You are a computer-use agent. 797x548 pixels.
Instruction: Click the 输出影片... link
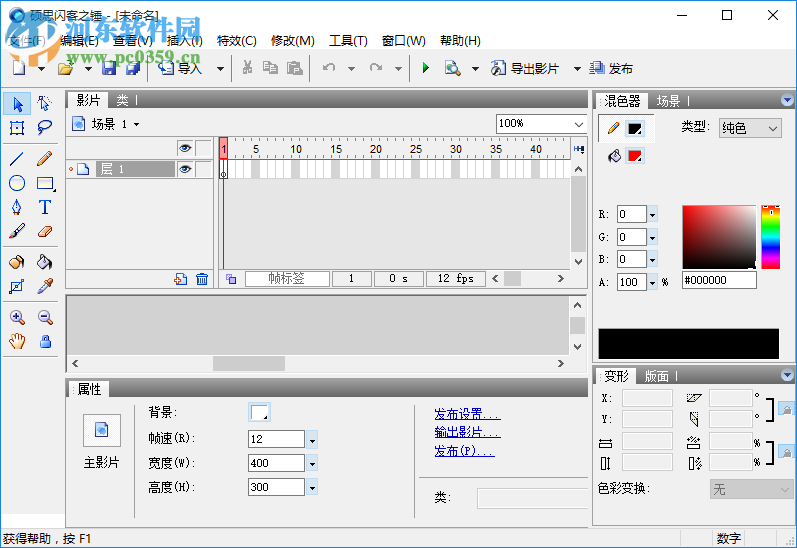click(467, 432)
